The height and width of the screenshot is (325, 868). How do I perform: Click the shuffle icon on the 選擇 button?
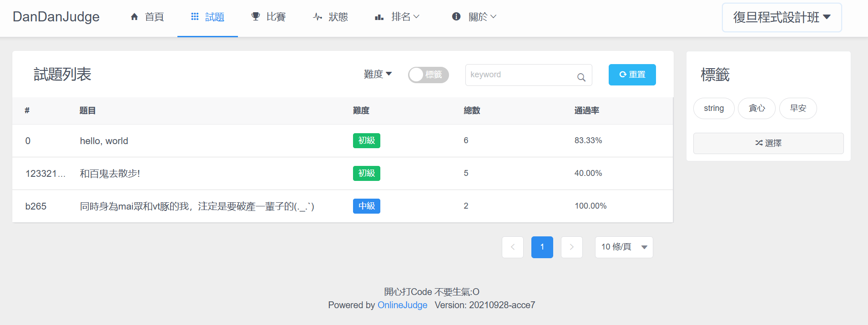[758, 143]
